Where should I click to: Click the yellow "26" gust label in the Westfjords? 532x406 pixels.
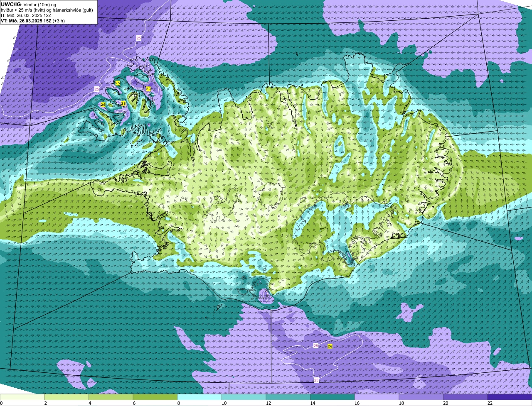tap(103, 104)
